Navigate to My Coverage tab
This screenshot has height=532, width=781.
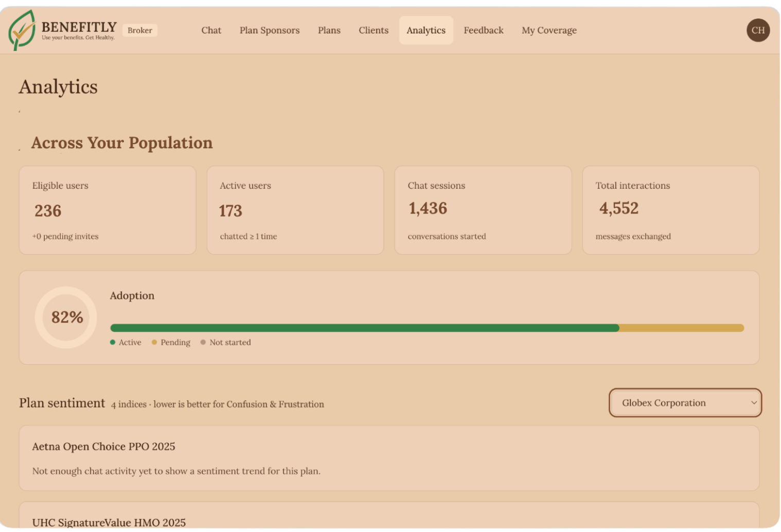(x=549, y=30)
